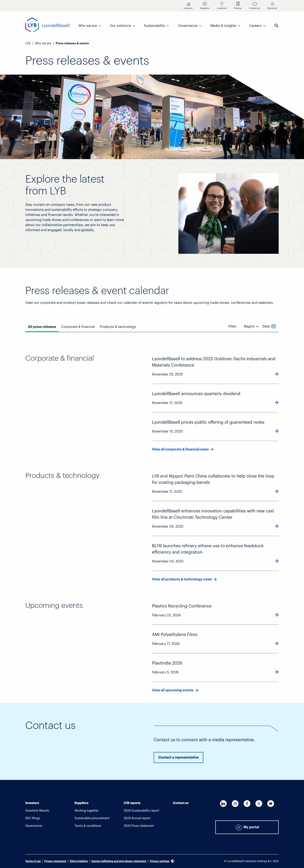Expand the Who we are menu
The image size is (304, 868).
point(90,26)
